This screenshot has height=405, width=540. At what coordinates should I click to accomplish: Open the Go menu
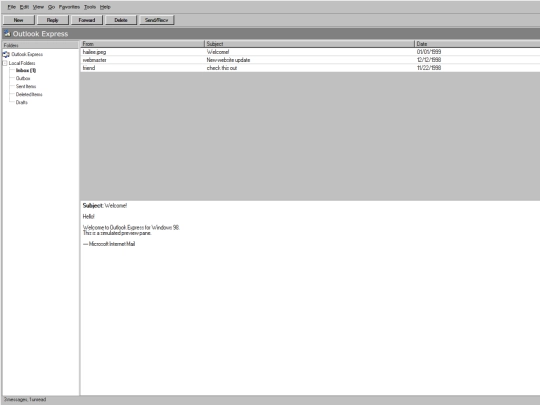[51, 7]
